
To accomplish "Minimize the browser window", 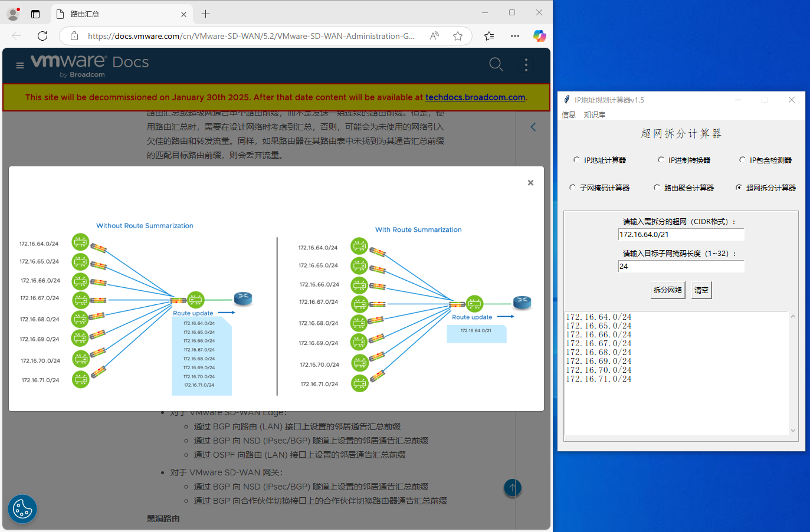I will tap(485, 12).
